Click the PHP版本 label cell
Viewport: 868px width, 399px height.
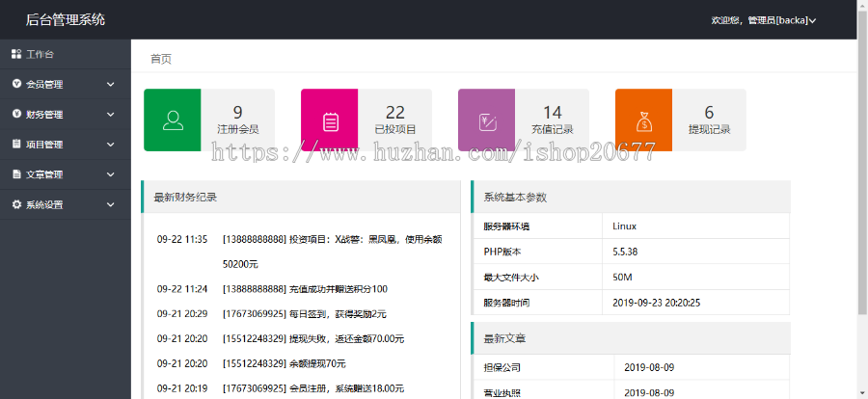[x=538, y=252]
